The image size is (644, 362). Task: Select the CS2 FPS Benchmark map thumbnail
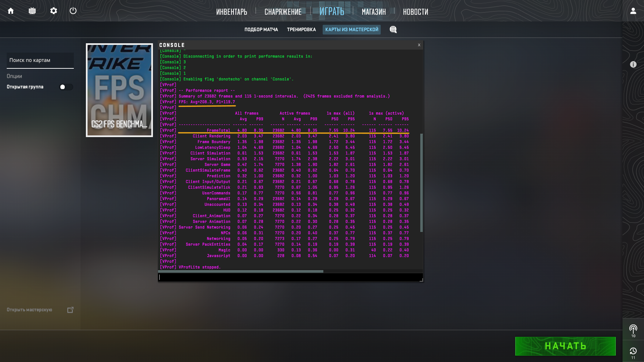[119, 90]
